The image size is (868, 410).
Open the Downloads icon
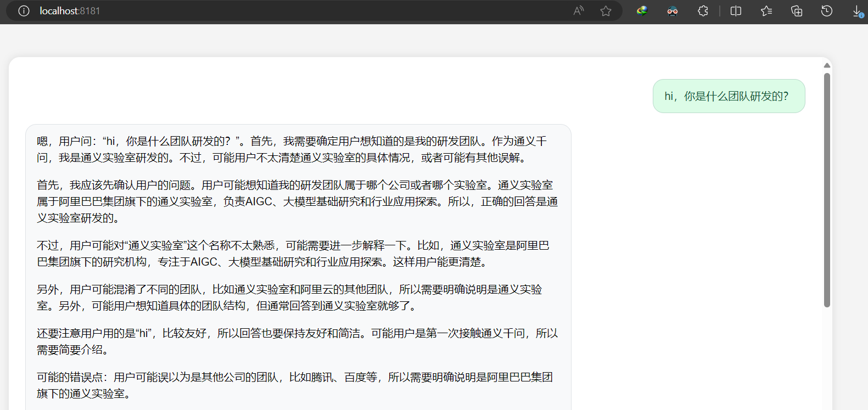tap(858, 11)
